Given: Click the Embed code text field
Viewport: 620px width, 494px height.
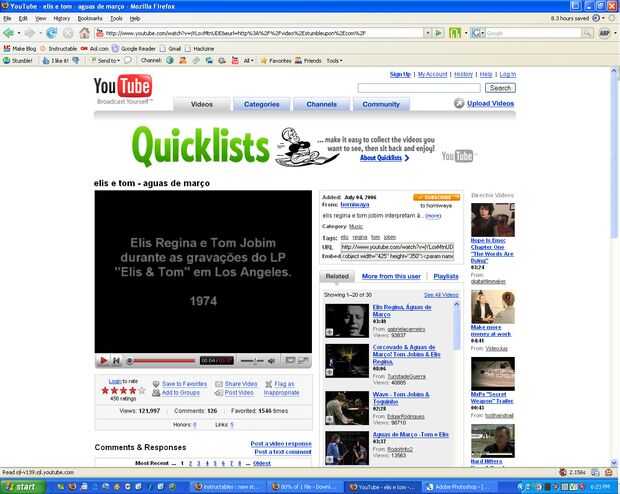Looking at the screenshot, I should (x=397, y=256).
